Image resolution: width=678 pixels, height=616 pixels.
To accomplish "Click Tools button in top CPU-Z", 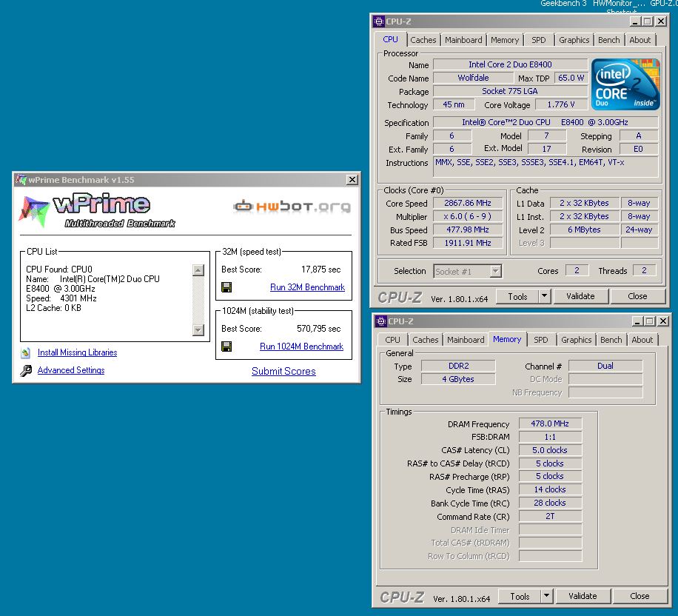I will pos(517,296).
